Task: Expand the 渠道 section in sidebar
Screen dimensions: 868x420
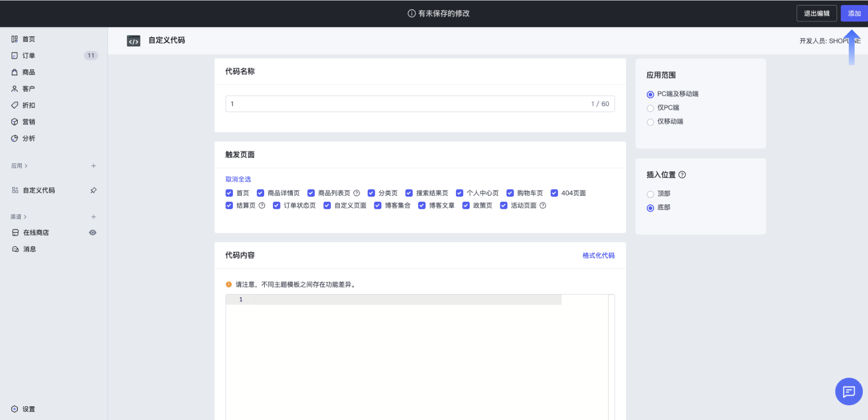Action: tap(18, 217)
